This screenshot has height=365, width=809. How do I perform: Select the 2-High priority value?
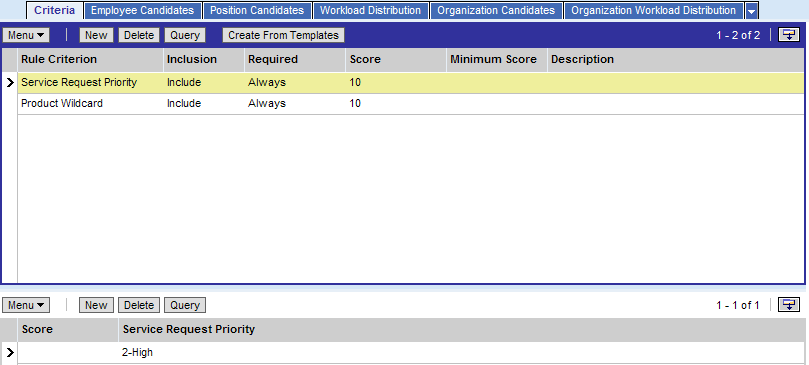click(137, 353)
